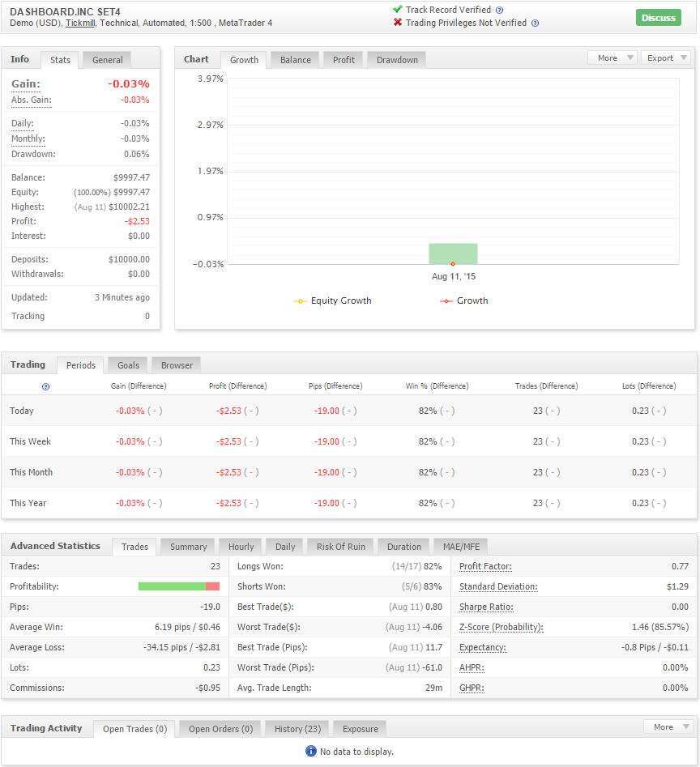700x767 pixels.
Task: Open the chart More dropdown
Action: 612,58
